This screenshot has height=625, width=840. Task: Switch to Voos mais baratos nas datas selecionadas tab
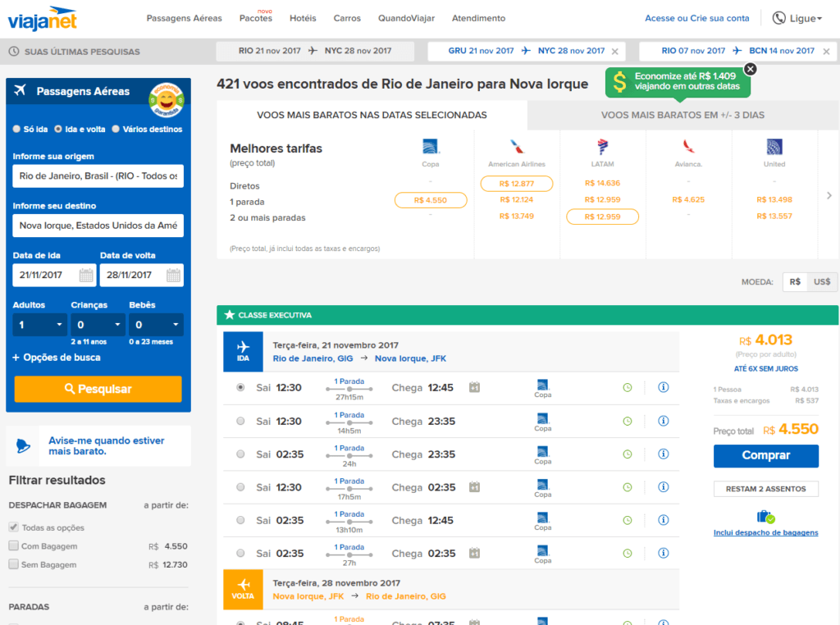tap(372, 115)
